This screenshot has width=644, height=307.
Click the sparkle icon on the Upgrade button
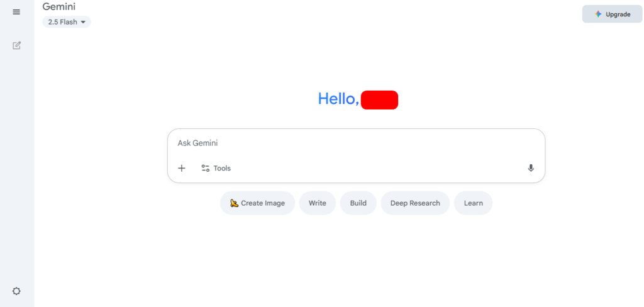point(598,14)
